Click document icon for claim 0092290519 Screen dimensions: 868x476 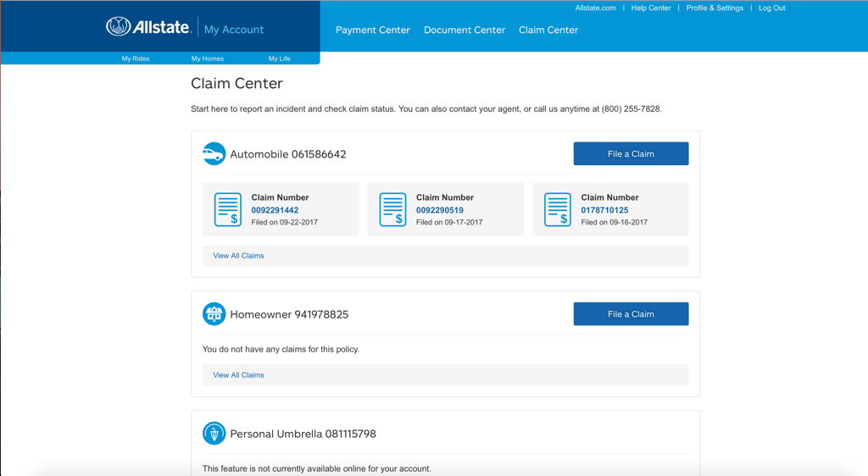(x=393, y=209)
